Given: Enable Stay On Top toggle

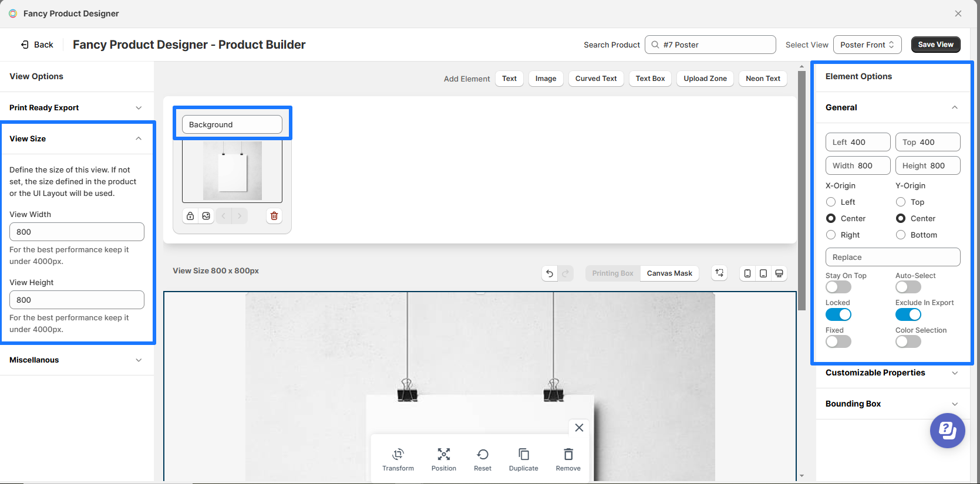Looking at the screenshot, I should 838,287.
